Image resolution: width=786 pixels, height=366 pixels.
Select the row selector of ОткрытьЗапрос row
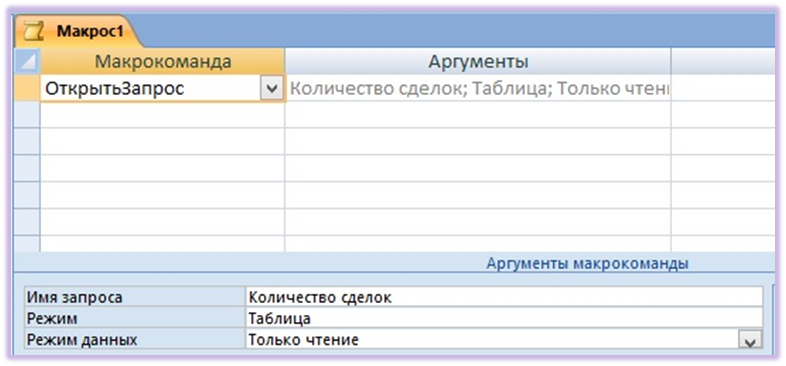27,88
